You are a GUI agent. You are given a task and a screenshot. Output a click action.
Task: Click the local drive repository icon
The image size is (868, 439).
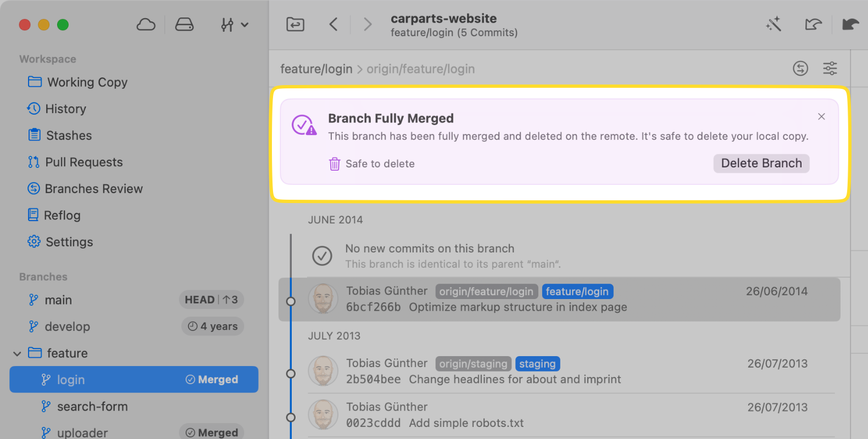184,25
